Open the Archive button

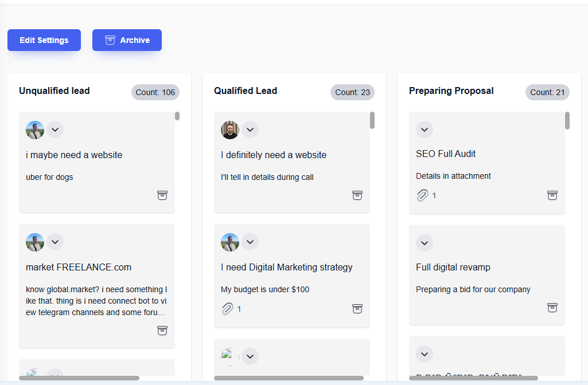pyautogui.click(x=127, y=40)
